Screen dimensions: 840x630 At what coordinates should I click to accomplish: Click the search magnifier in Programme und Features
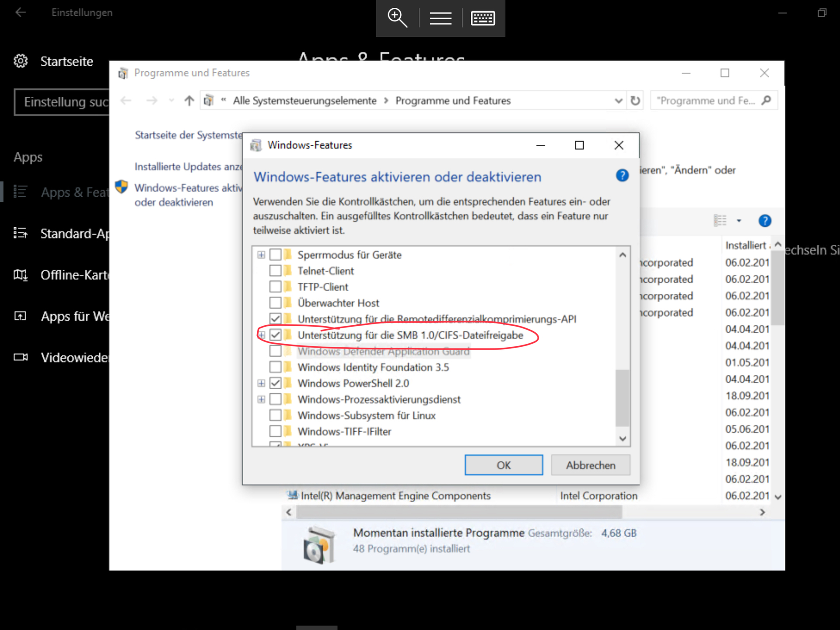pos(766,100)
